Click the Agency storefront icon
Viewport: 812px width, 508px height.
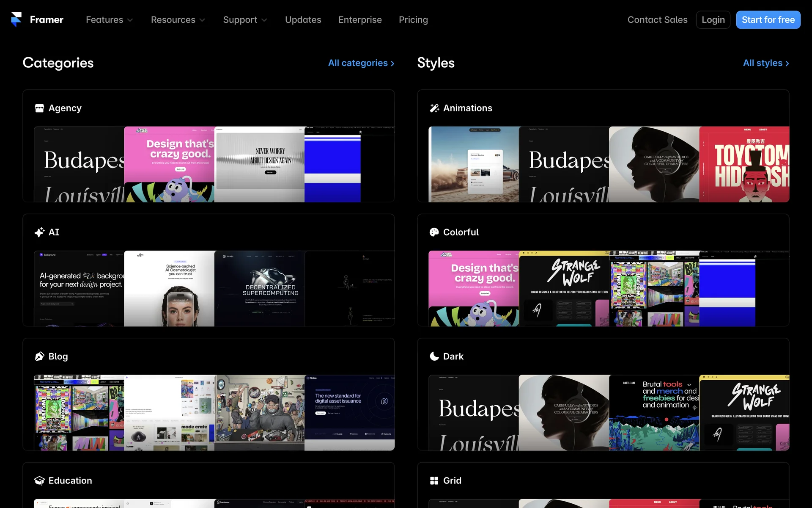pos(39,108)
